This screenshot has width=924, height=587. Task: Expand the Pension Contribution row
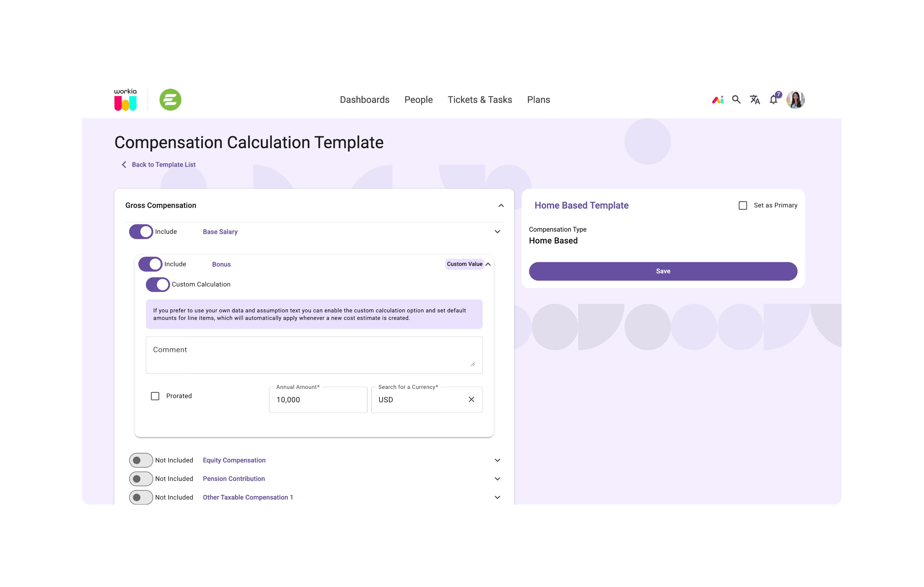(x=497, y=479)
